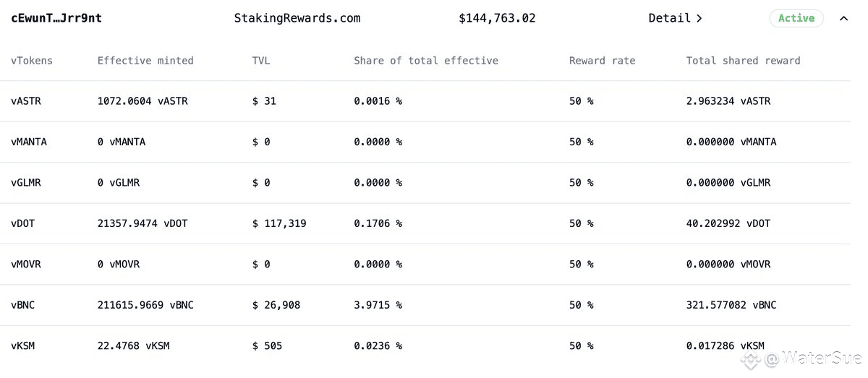This screenshot has width=868, height=378.
Task: Select the vGLMR token row
Action: coord(26,183)
